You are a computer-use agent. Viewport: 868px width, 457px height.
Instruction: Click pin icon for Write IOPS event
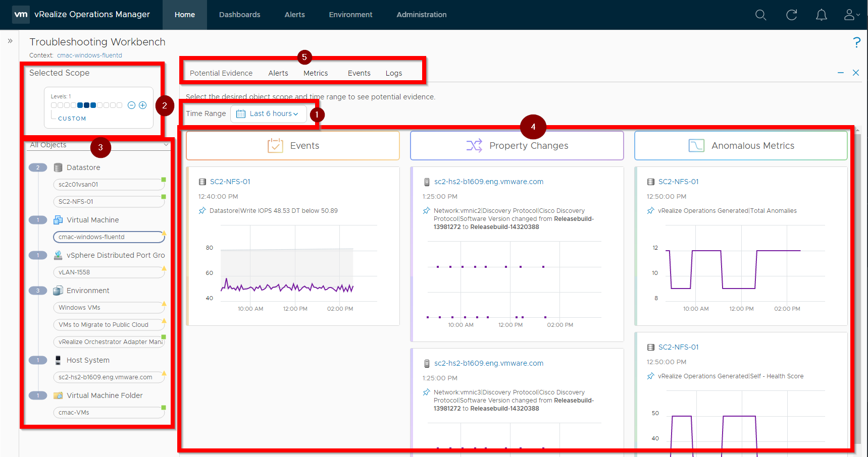[x=202, y=211]
